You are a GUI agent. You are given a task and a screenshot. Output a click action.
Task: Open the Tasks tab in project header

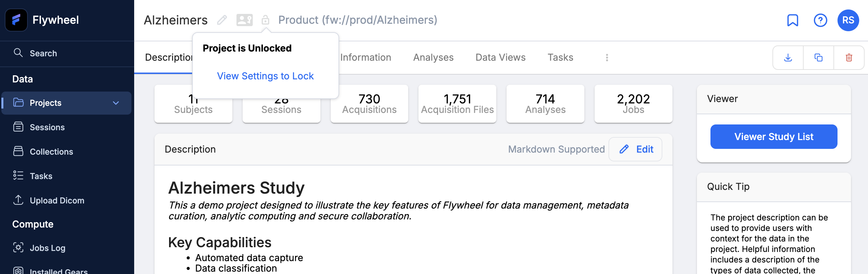coord(560,57)
